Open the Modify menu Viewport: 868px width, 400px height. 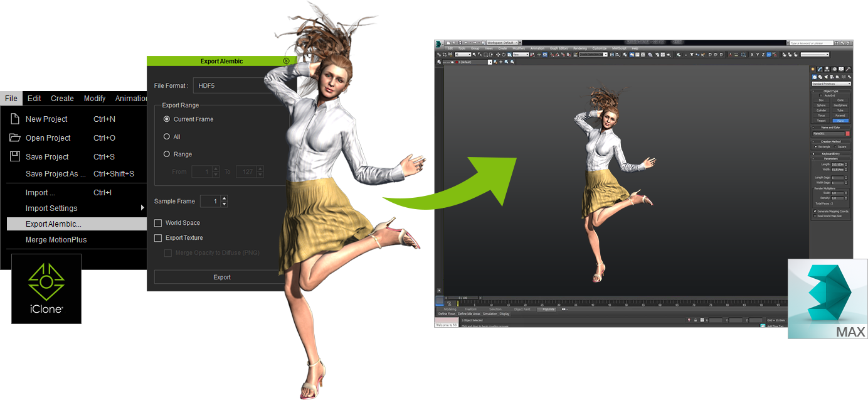point(95,99)
